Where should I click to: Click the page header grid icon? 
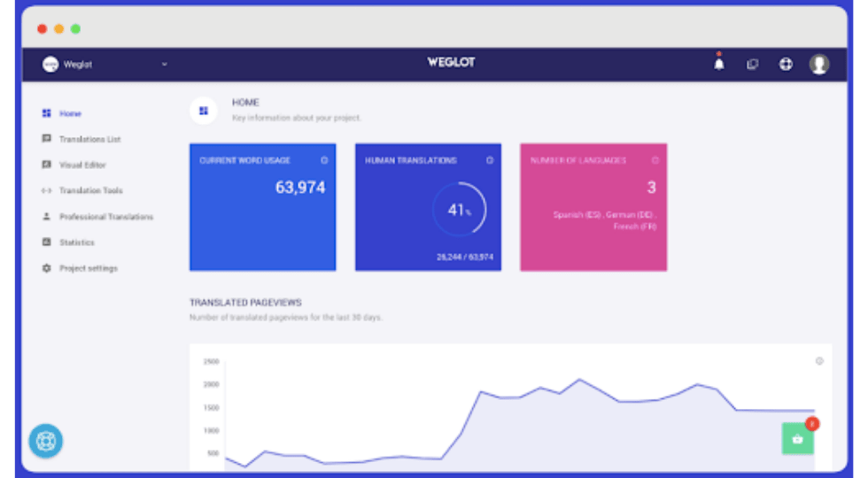[x=204, y=111]
